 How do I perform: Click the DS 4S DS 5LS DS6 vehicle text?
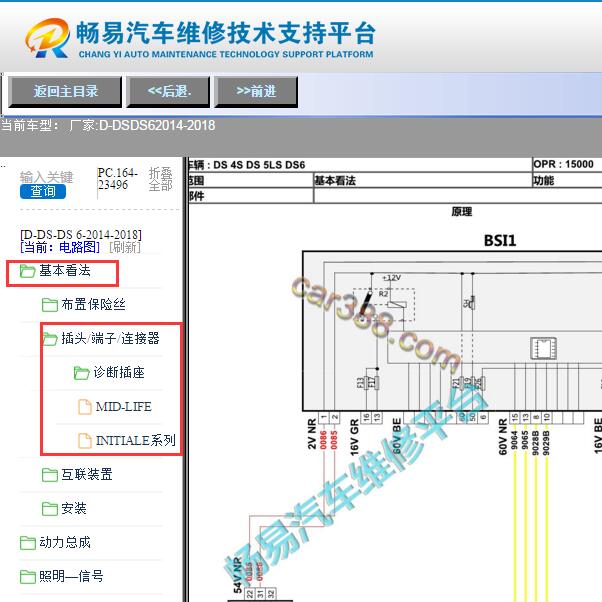(259, 165)
